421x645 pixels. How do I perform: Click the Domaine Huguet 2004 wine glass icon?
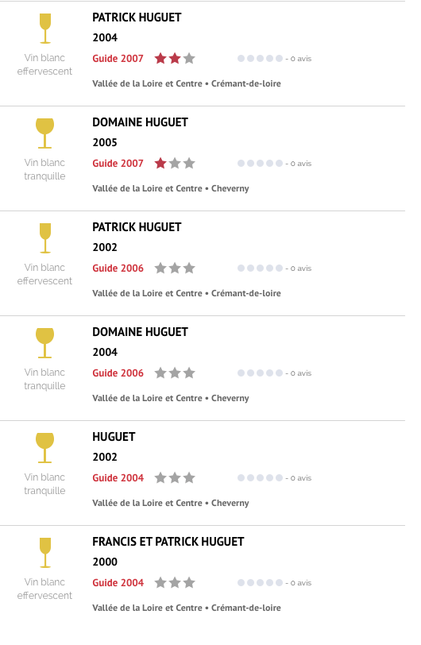pos(45,343)
